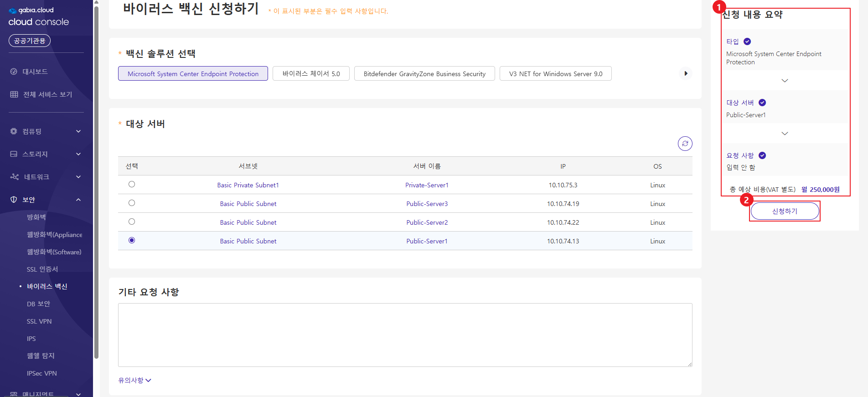
Task: Open SSL VPN in the sidebar
Action: 39,321
